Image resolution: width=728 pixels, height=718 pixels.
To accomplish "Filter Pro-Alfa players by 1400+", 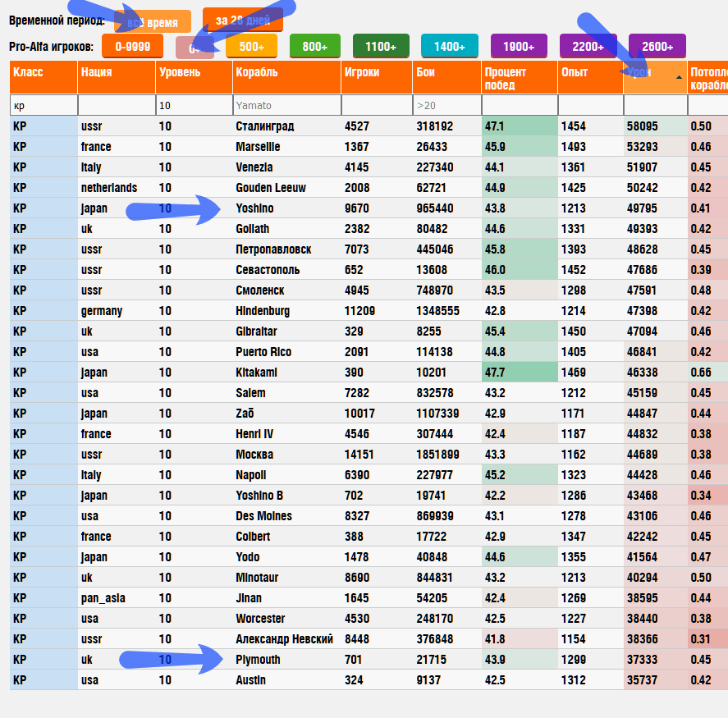I will (x=450, y=47).
